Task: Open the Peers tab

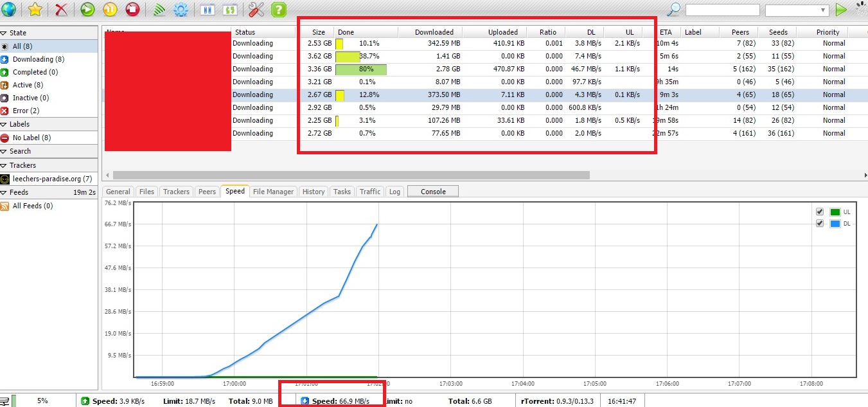Action: (208, 192)
